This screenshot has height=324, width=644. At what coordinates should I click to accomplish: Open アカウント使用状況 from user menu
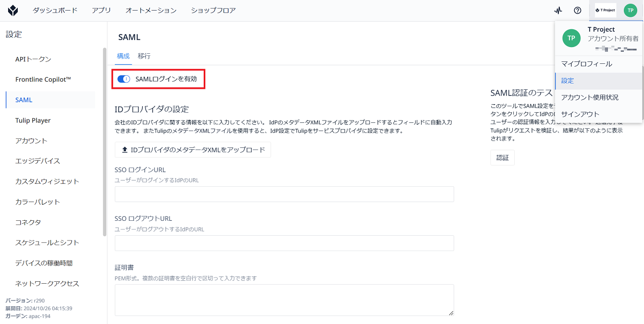point(598,97)
